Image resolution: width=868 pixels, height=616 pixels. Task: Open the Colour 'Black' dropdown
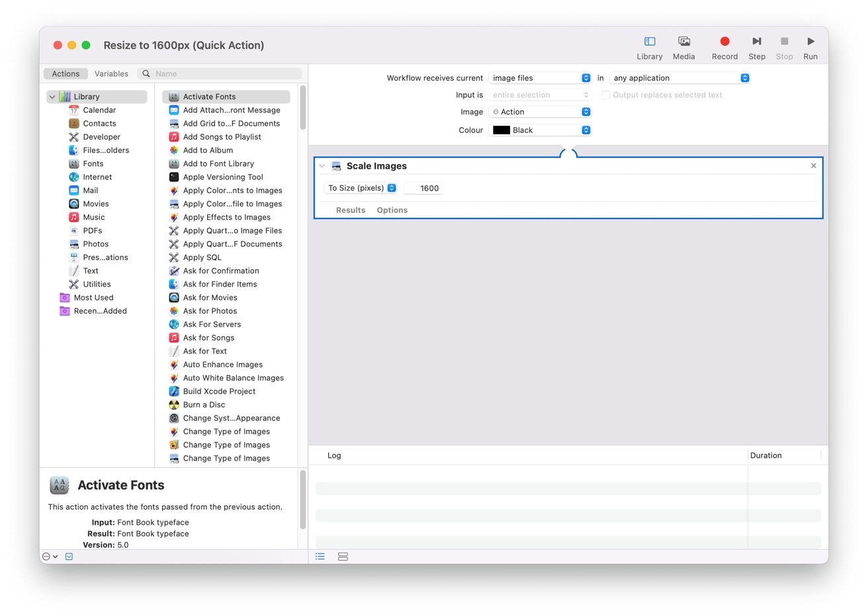point(540,130)
